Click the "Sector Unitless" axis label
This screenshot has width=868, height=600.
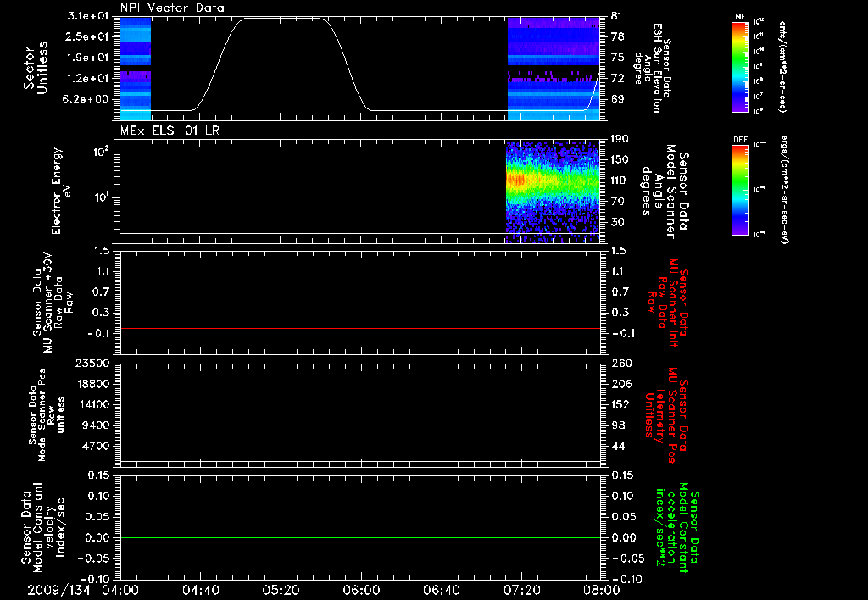[x=36, y=68]
